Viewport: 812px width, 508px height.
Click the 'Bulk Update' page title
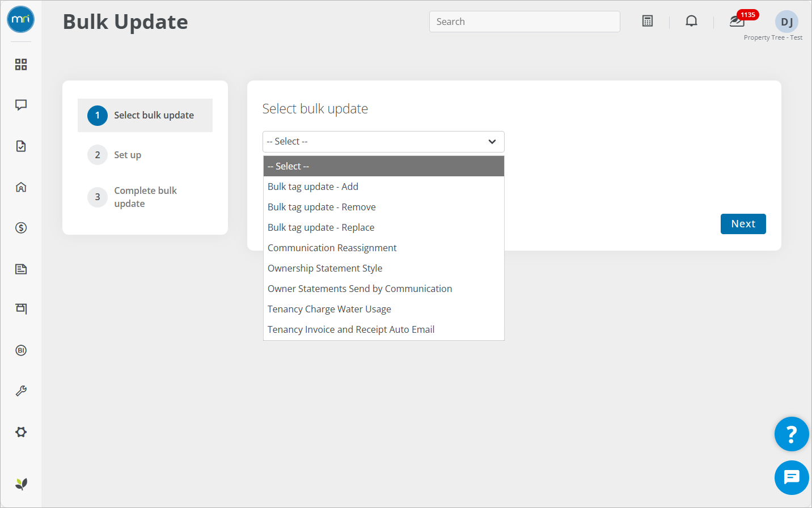click(x=125, y=22)
